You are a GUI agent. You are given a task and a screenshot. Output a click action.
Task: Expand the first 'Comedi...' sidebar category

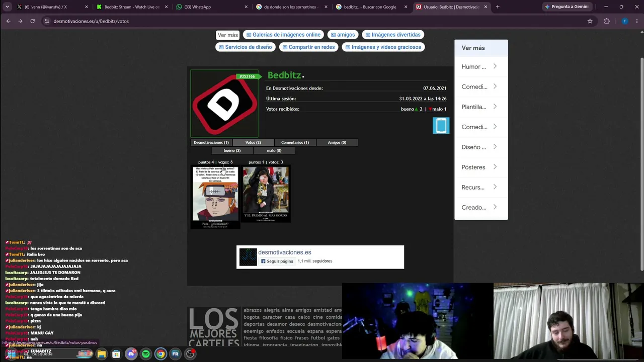(x=481, y=86)
